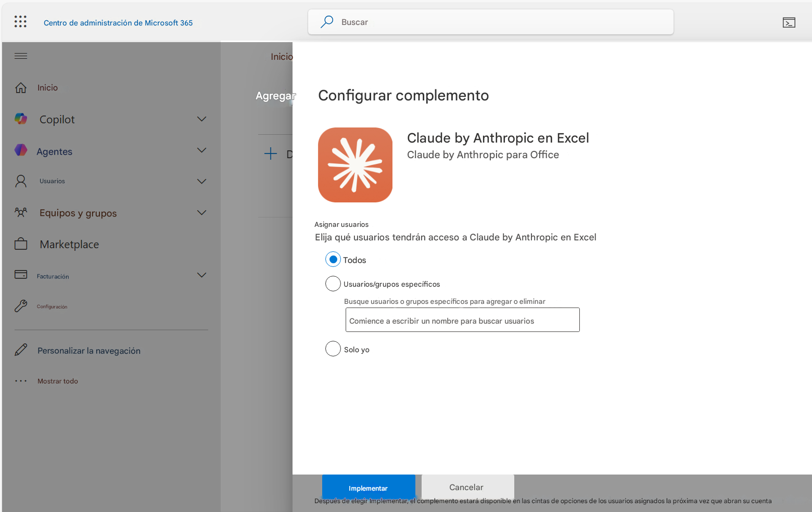Select Usuarios/grupos específicos radio option
Screen dimensions: 812x512
pos(333,284)
